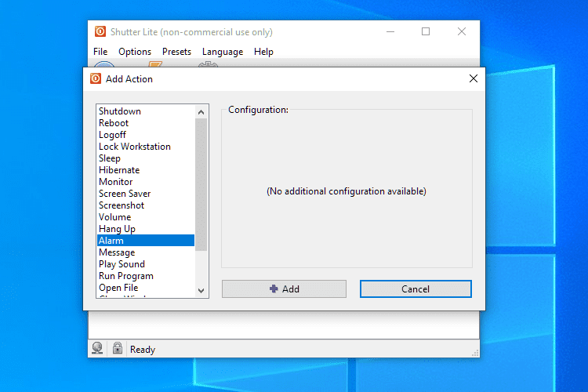
Task: Close the Shutter Lite main window
Action: point(462,32)
